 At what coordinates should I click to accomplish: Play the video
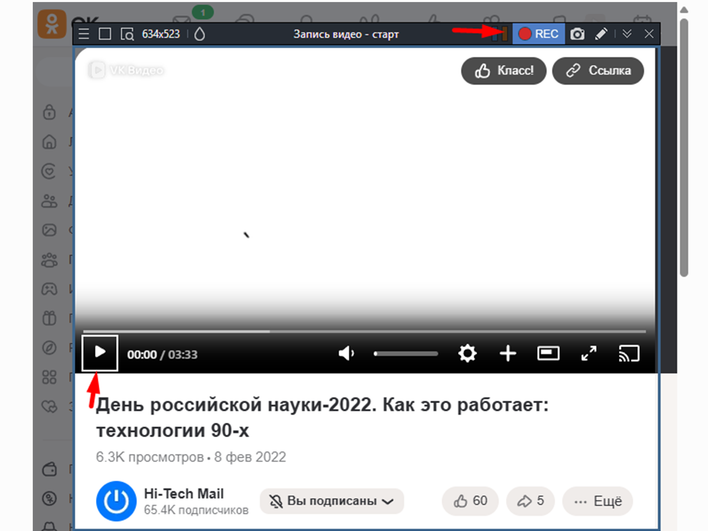[x=100, y=353]
